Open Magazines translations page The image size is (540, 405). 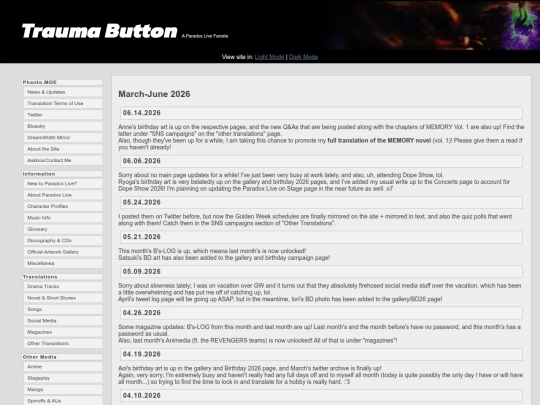tap(63, 332)
